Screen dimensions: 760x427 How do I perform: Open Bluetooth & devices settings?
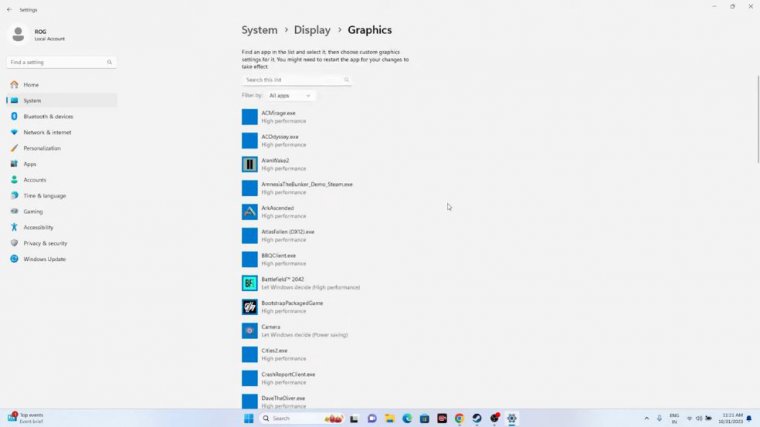48,116
